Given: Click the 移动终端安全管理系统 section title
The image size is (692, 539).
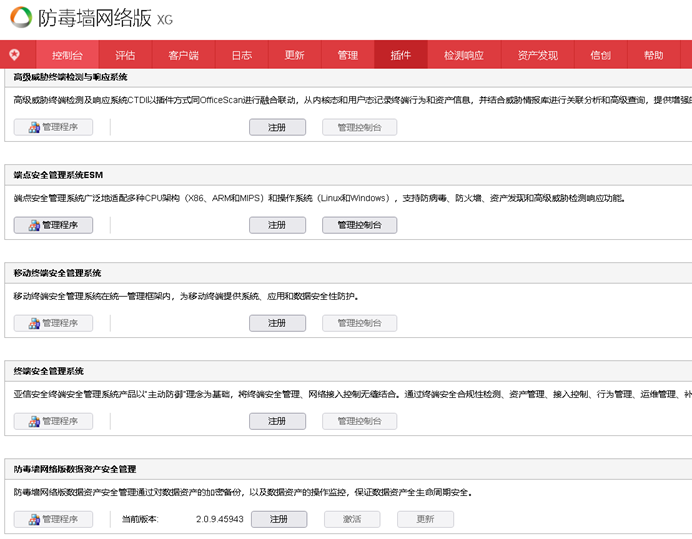Looking at the screenshot, I should (57, 273).
